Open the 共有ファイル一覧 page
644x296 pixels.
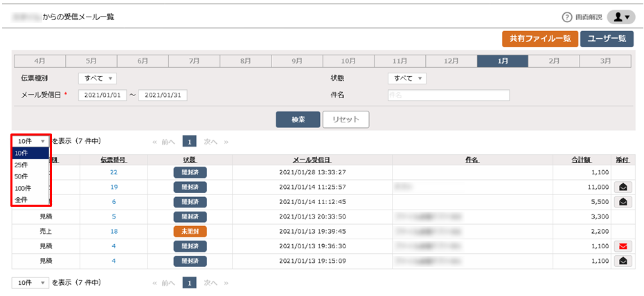(x=539, y=39)
